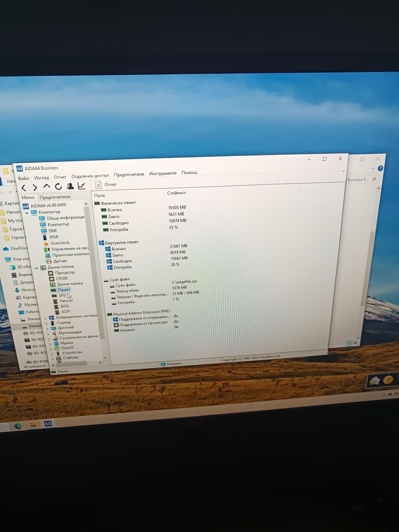
Task: Open the Инструменти menu
Action: (x=163, y=173)
